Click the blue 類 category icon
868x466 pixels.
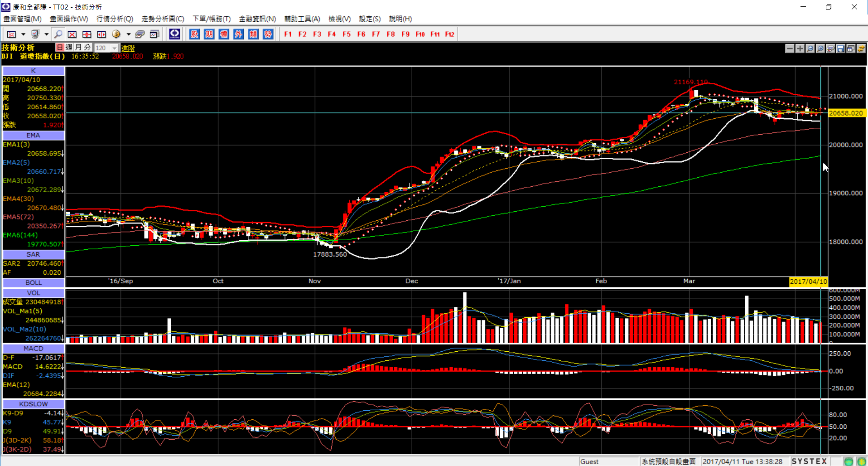253,34
